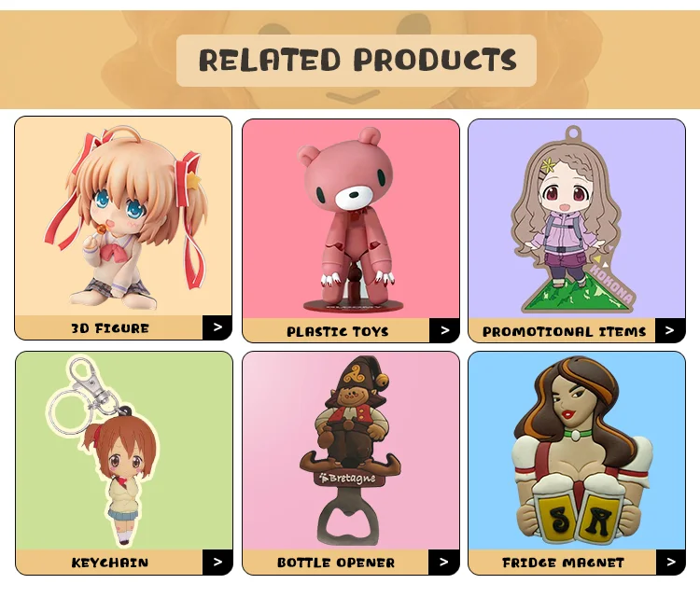Go to the Keychain category label
This screenshot has height=598, width=700.
pyautogui.click(x=110, y=563)
